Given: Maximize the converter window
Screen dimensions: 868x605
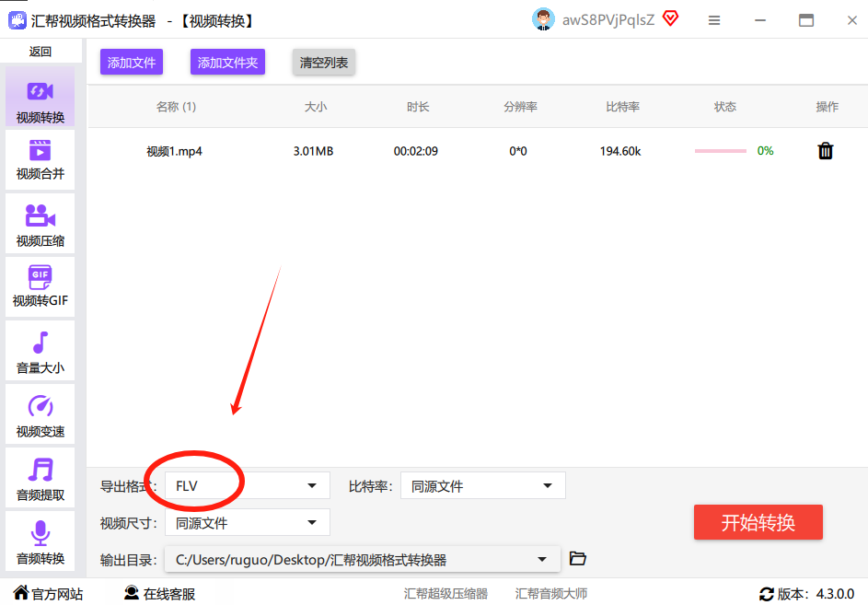Looking at the screenshot, I should (806, 20).
